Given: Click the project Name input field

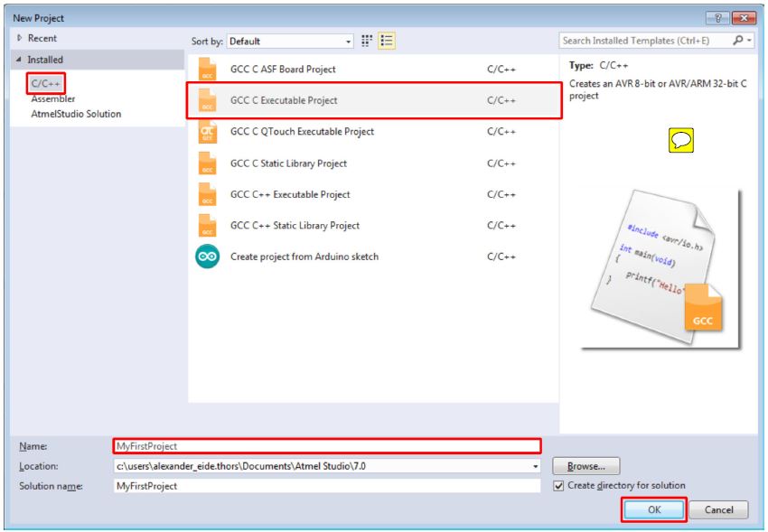Looking at the screenshot, I should click(325, 446).
